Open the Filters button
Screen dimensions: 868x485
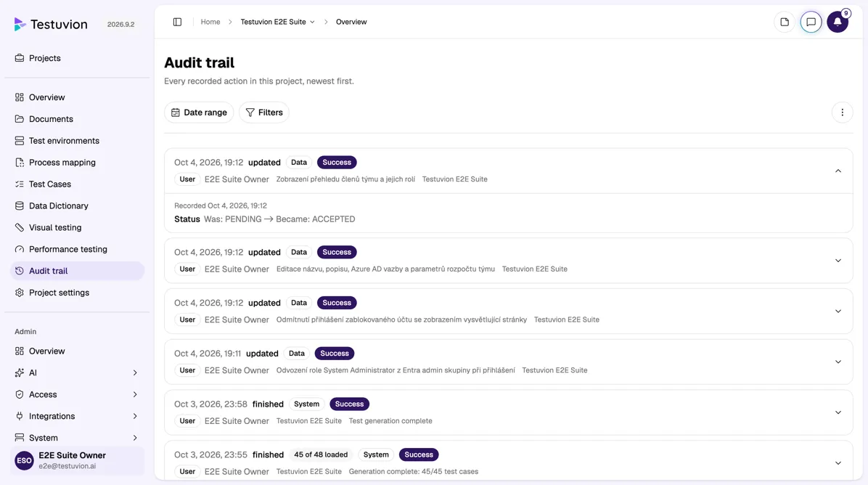(x=264, y=113)
